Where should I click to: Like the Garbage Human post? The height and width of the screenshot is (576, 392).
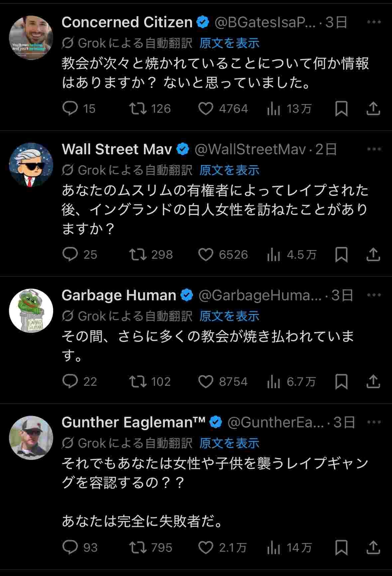tap(205, 381)
